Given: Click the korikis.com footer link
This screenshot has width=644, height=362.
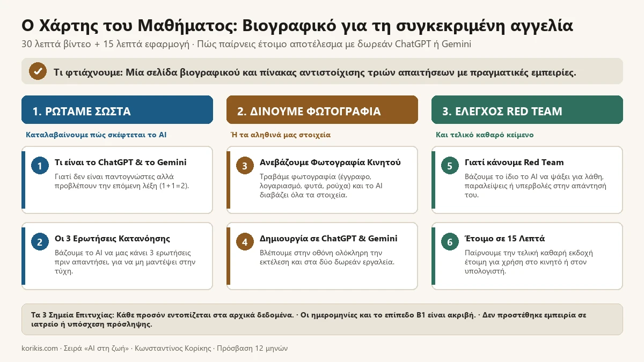Looking at the screenshot, I should (40, 348).
